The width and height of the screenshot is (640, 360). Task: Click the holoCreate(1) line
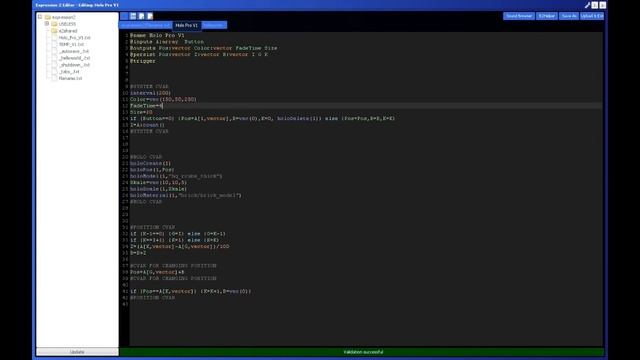point(150,163)
